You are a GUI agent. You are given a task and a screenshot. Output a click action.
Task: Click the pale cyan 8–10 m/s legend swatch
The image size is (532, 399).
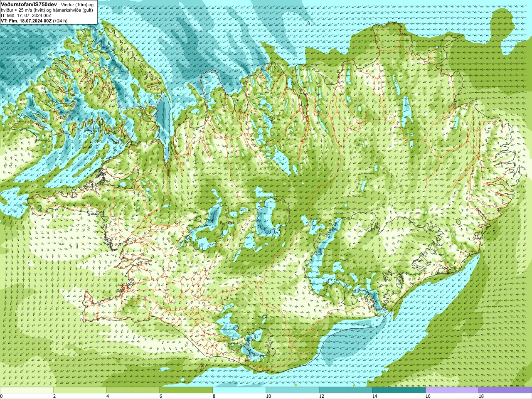click(239, 390)
